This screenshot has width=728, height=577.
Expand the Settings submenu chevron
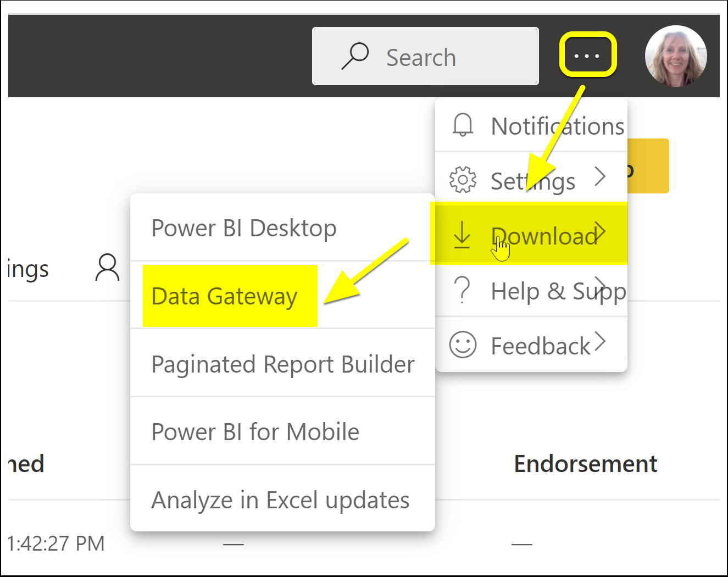tap(600, 176)
